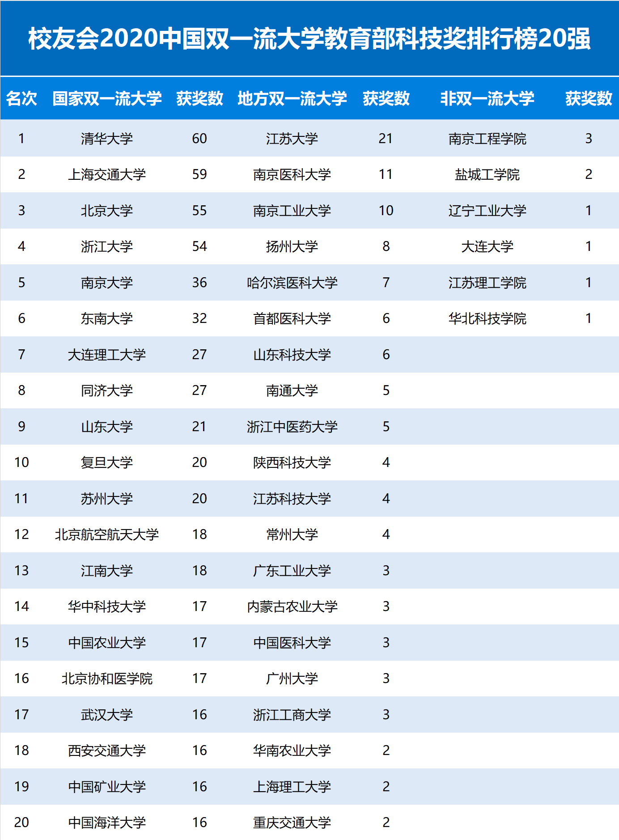The width and height of the screenshot is (619, 840).
Task: Click award count 10 for 南京工业大学
Action: pyautogui.click(x=386, y=211)
